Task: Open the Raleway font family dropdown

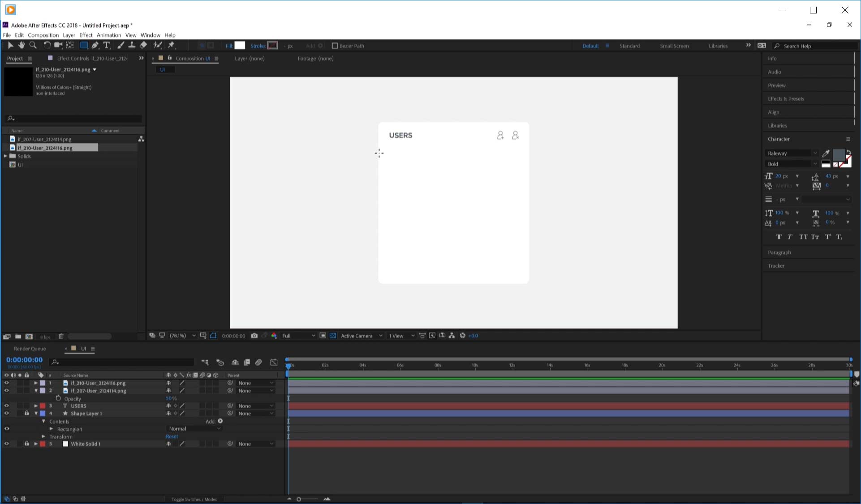Action: [791, 153]
